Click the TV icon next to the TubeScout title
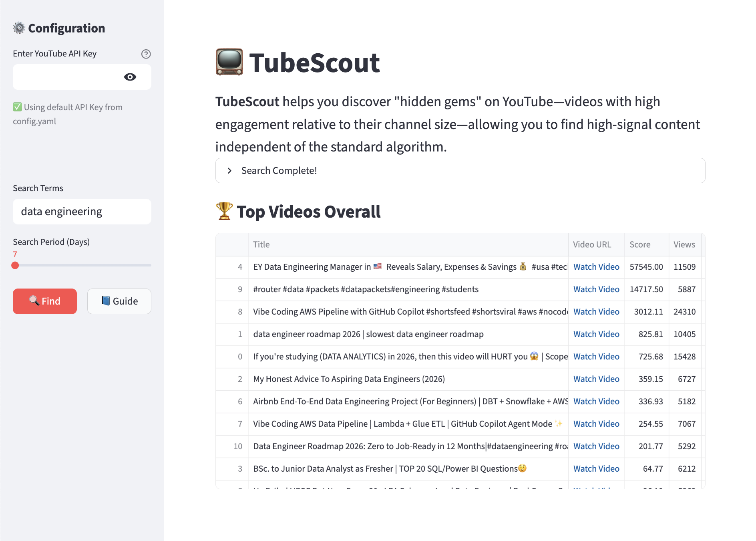The width and height of the screenshot is (756, 541). pyautogui.click(x=229, y=62)
